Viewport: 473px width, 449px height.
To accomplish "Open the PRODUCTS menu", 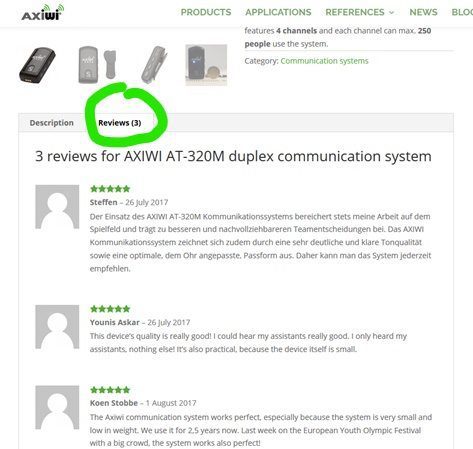I will [x=206, y=12].
